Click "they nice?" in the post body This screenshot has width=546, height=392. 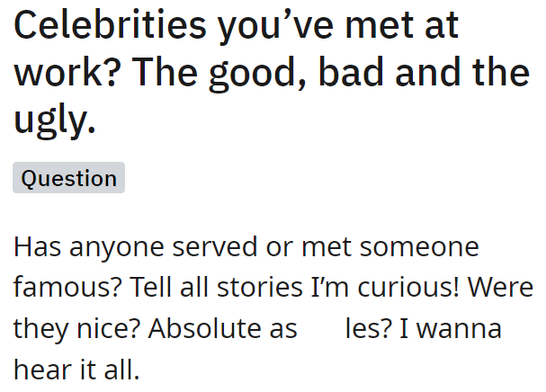(x=76, y=328)
